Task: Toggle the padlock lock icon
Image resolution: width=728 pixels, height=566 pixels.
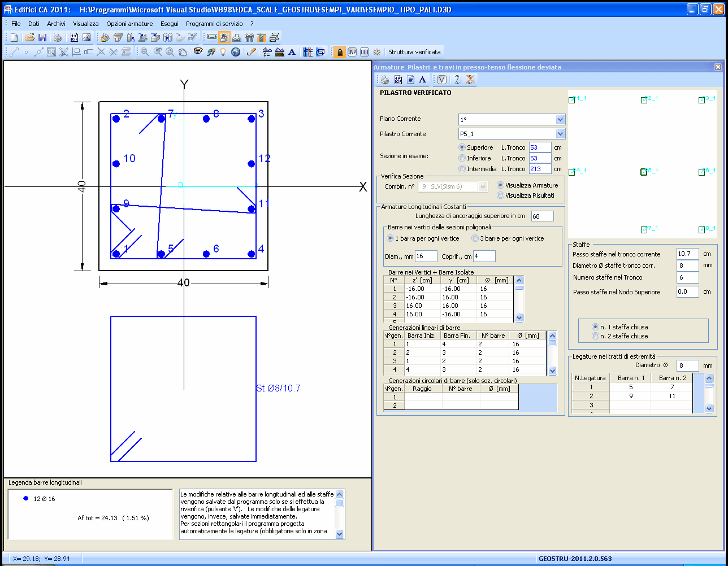Action: [x=339, y=52]
